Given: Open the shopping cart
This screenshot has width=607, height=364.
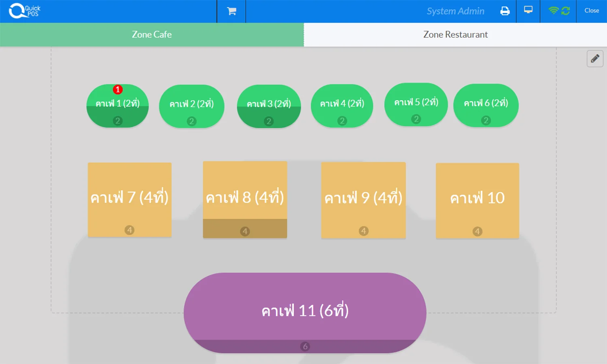Looking at the screenshot, I should point(231,11).
